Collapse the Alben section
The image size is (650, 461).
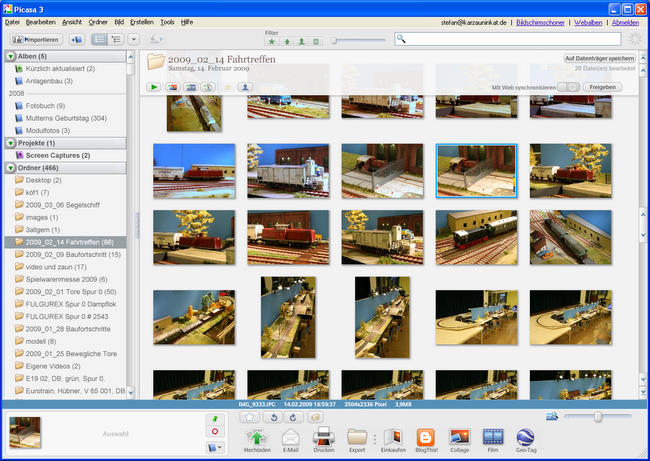click(x=11, y=57)
